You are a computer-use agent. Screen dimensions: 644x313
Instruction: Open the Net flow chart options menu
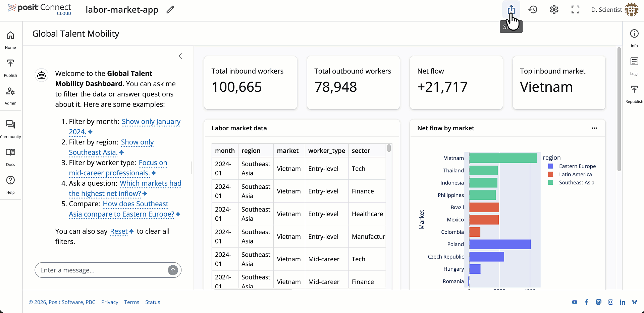click(x=594, y=128)
